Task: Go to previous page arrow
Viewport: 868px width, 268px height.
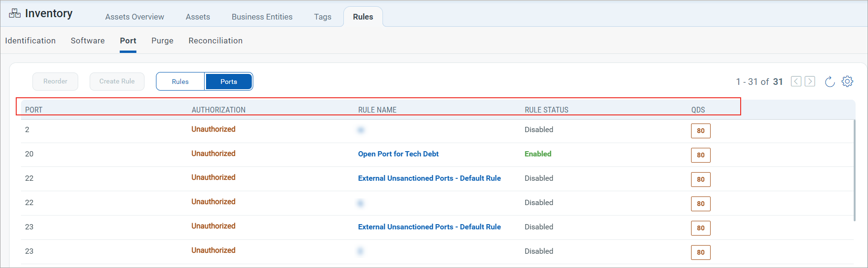Action: [x=796, y=82]
